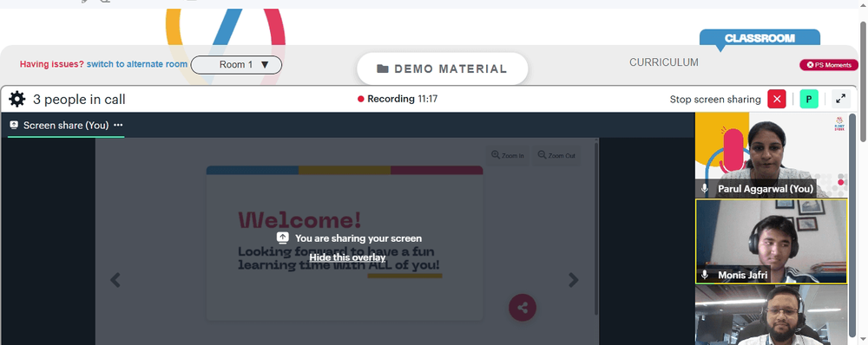
Task: Toggle Monis Jafri's microphone icon
Action: tap(705, 275)
